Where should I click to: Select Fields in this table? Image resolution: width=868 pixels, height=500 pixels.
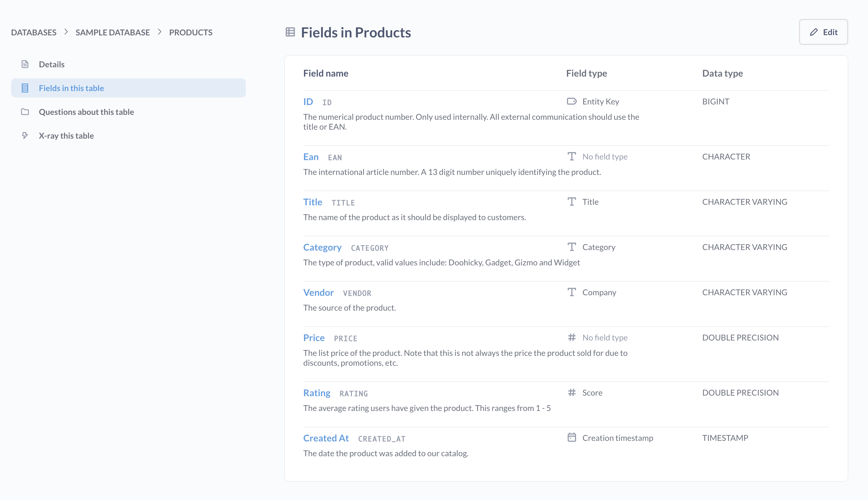pos(71,88)
